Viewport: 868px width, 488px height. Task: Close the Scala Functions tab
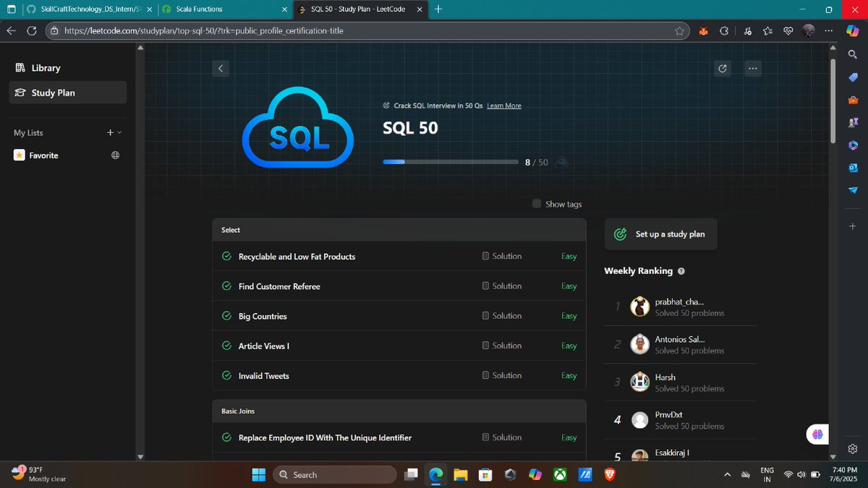[x=284, y=9]
